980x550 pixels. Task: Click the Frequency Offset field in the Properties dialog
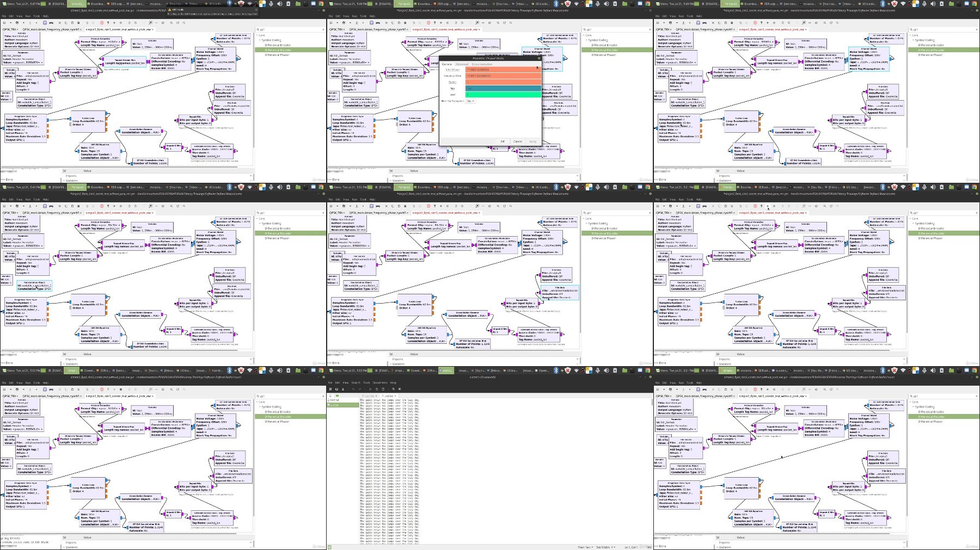click(x=503, y=76)
